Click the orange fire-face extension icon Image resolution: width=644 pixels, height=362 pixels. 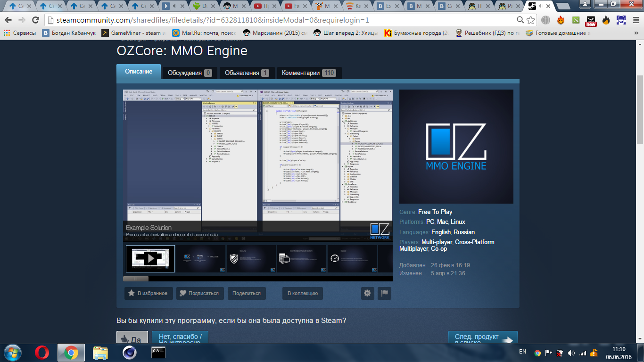561,20
